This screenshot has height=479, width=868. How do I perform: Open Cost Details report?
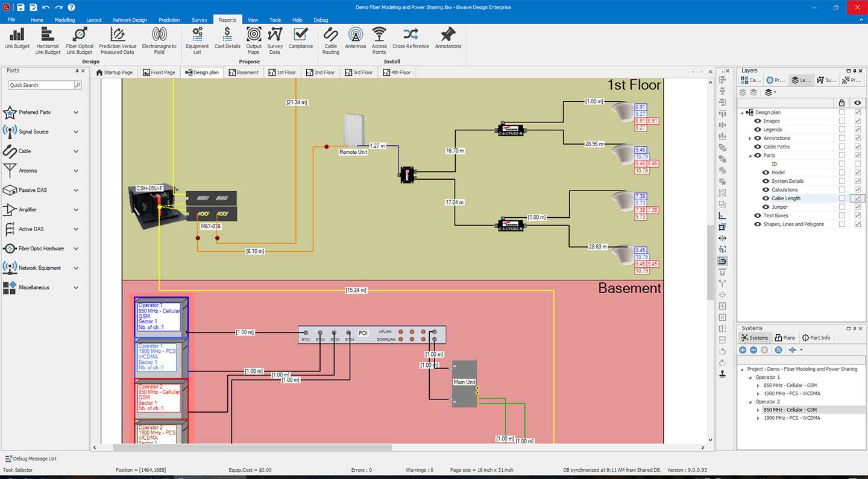pyautogui.click(x=227, y=39)
